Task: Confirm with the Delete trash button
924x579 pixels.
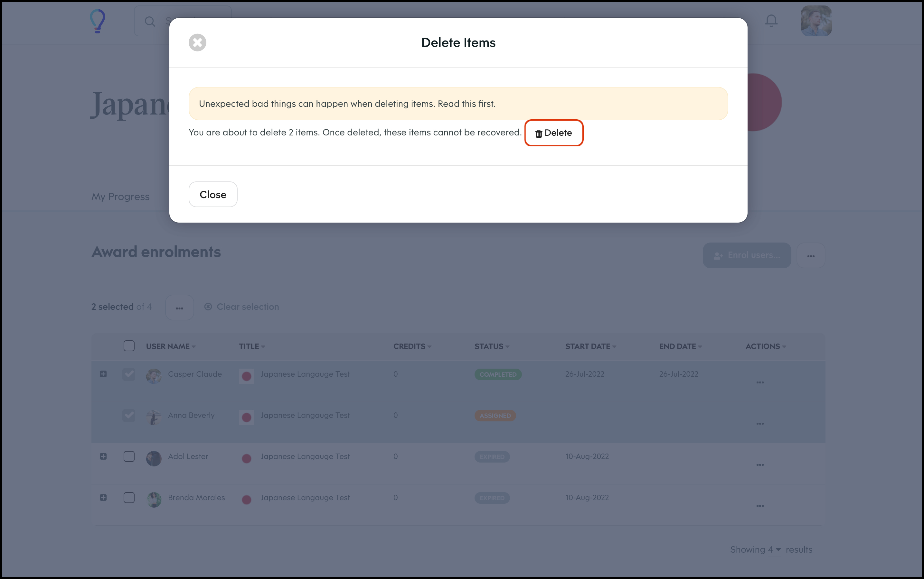Action: pos(554,133)
